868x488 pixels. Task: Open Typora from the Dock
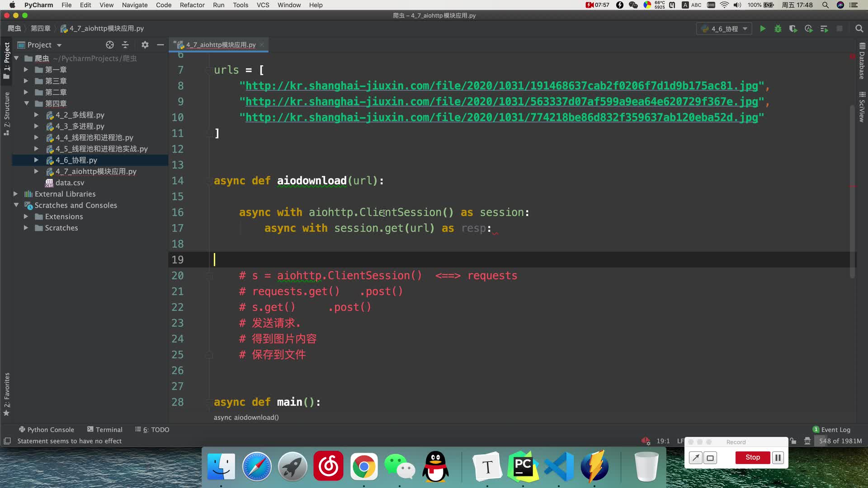coord(487,466)
